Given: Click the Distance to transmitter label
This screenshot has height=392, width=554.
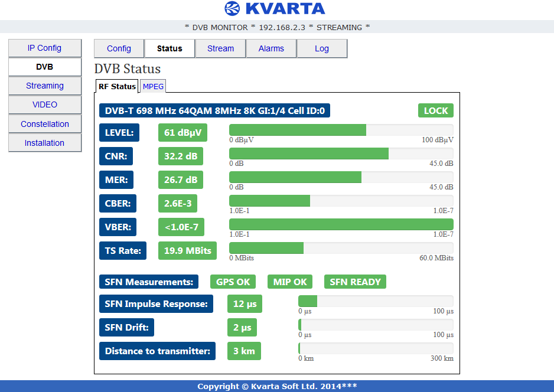Looking at the screenshot, I should [x=157, y=351].
